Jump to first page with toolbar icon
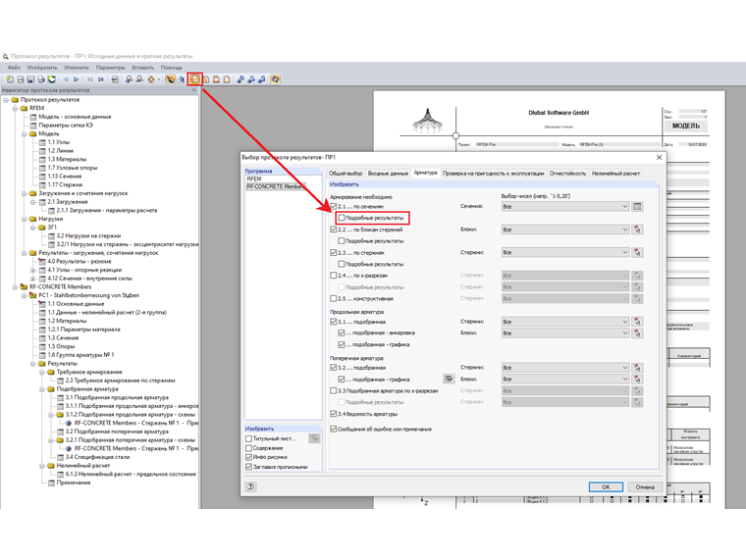 (90, 79)
